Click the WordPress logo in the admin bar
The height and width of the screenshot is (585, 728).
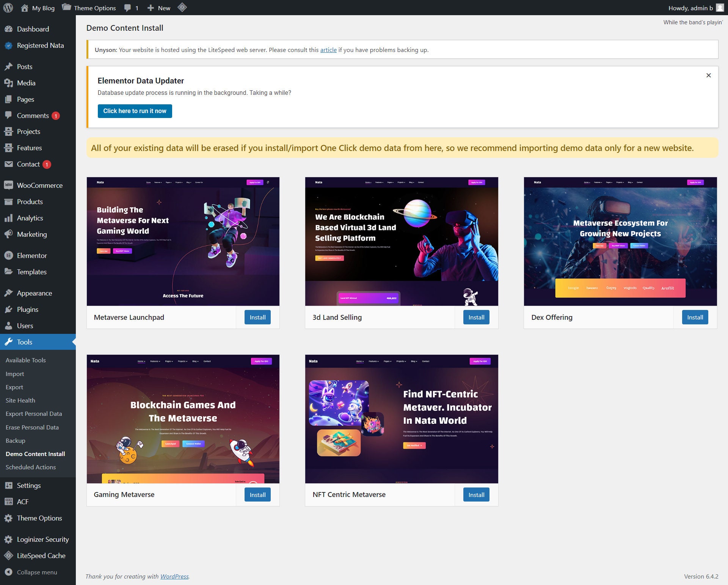click(x=8, y=8)
